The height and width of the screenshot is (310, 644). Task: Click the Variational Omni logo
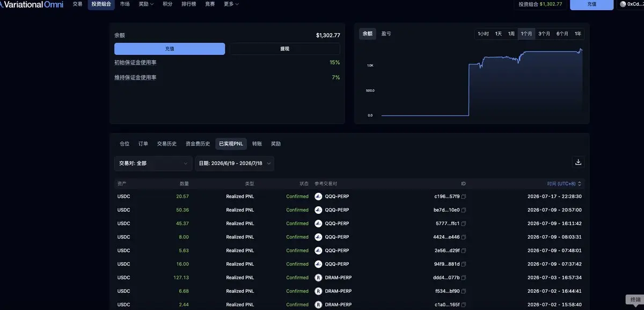click(32, 4)
